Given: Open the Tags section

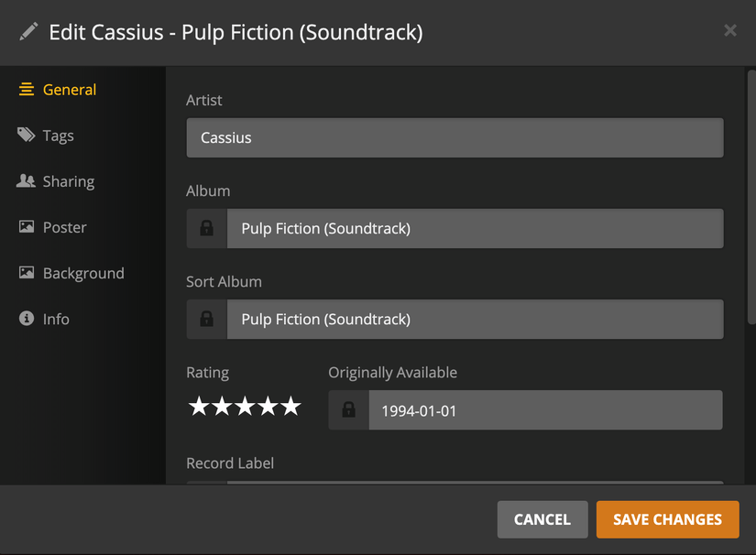Looking at the screenshot, I should (x=58, y=136).
